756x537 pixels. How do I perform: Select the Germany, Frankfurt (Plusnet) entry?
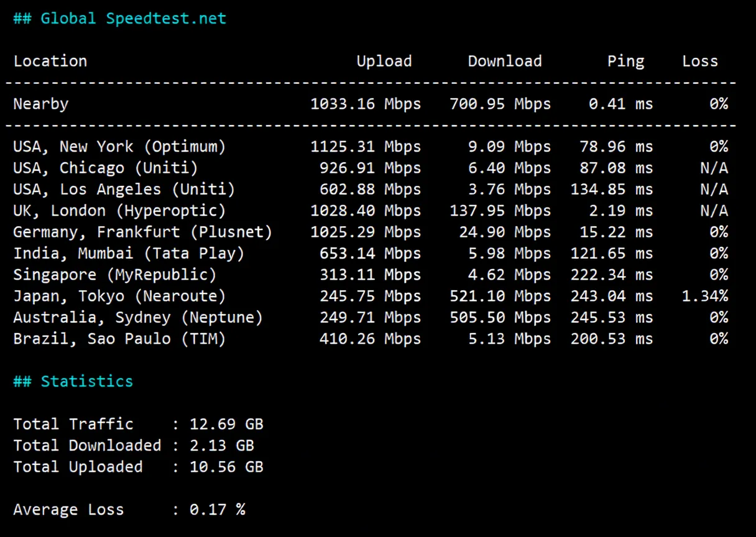tap(142, 232)
